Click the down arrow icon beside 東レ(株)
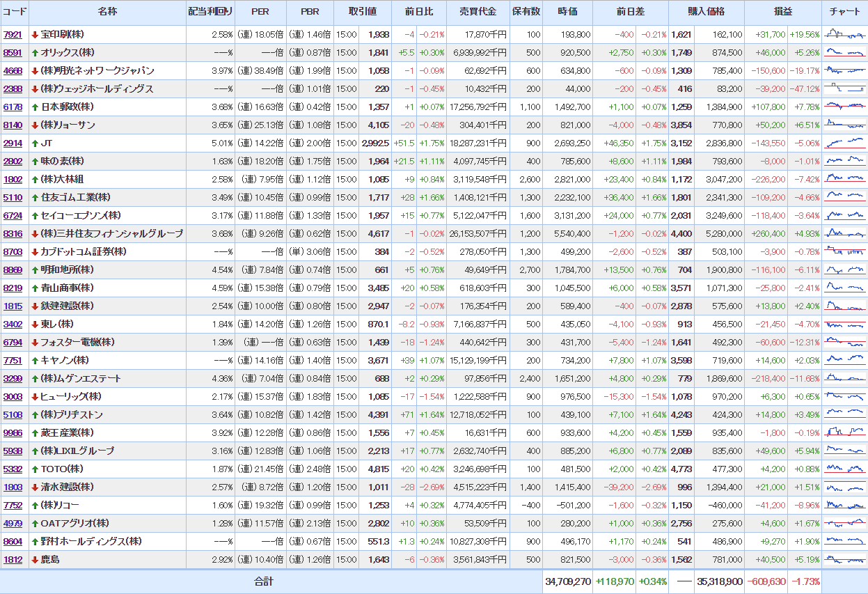The image size is (868, 594). point(35,325)
